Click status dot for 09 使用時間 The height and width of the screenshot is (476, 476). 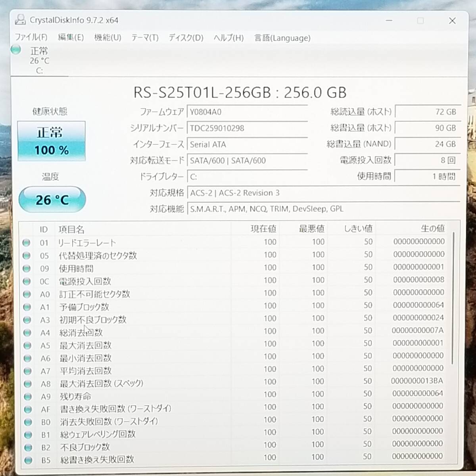[x=27, y=269]
